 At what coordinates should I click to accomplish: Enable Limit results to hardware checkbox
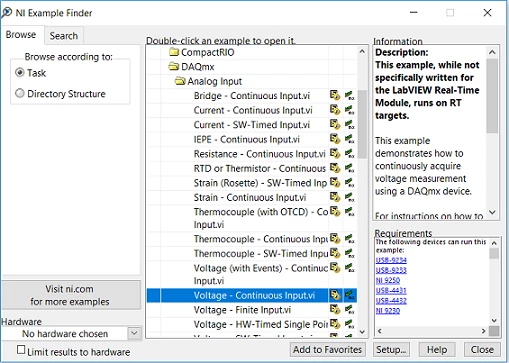pyautogui.click(x=21, y=350)
